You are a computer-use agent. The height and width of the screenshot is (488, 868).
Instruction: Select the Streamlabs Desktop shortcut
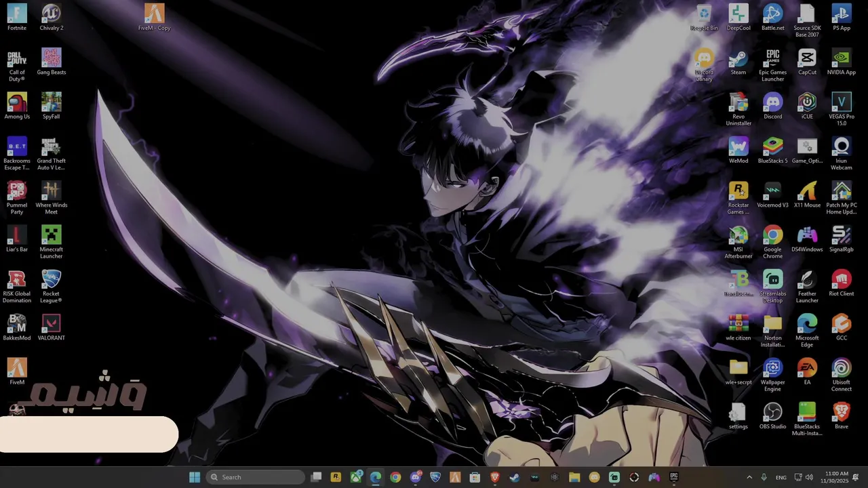[773, 287]
